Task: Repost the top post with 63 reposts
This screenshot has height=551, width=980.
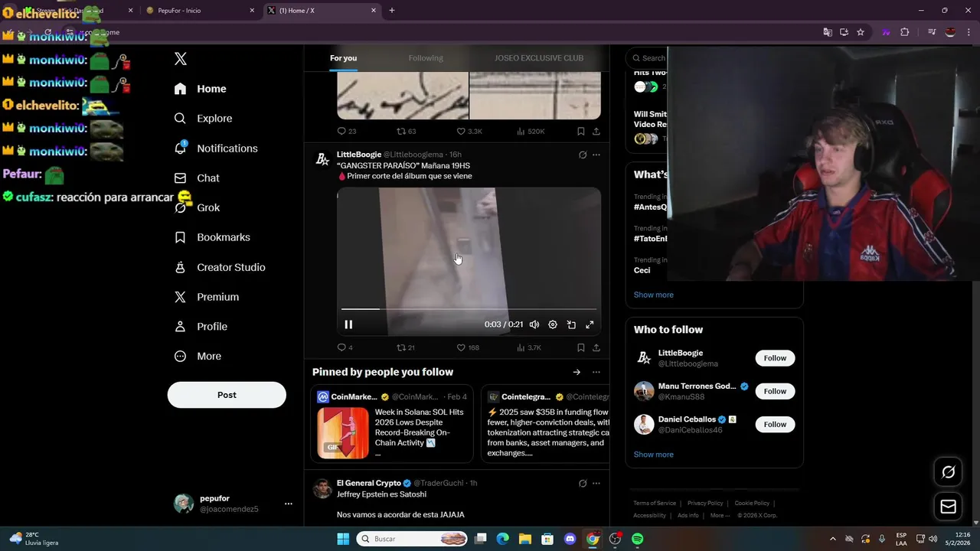Action: pos(406,132)
